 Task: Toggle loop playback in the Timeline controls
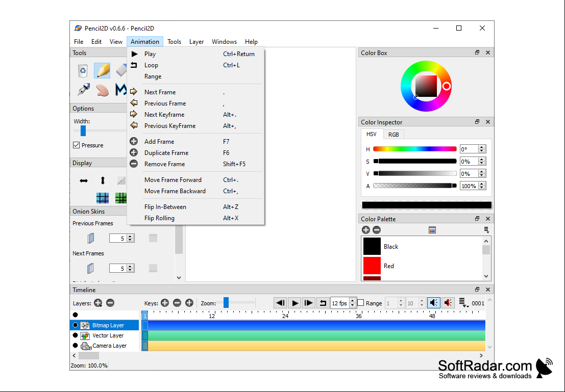click(323, 303)
